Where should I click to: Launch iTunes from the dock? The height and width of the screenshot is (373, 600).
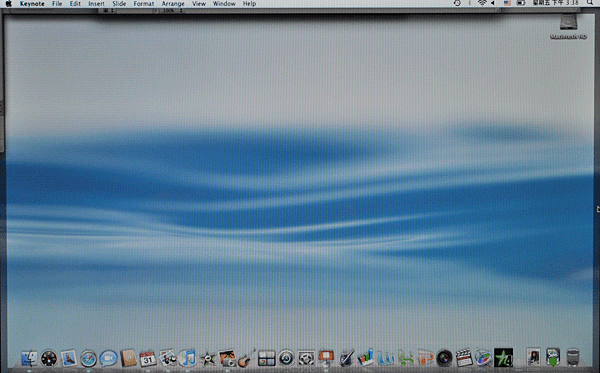188,358
